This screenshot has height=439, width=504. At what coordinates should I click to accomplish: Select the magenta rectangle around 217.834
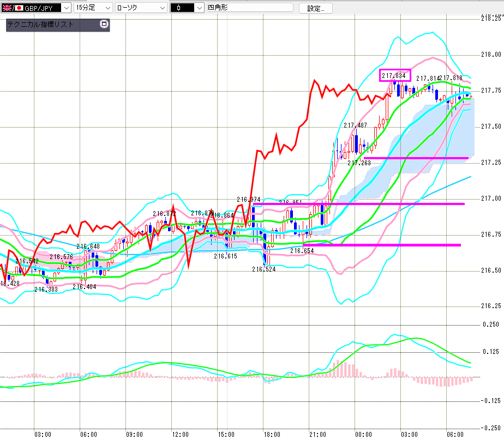(395, 75)
